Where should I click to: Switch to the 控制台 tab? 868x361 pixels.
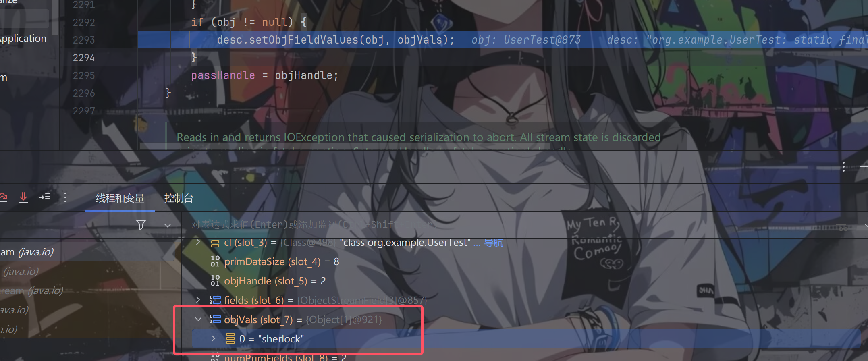pos(179,198)
